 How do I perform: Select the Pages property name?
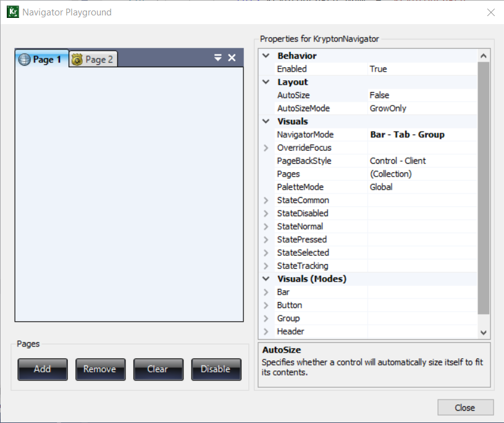pos(288,174)
